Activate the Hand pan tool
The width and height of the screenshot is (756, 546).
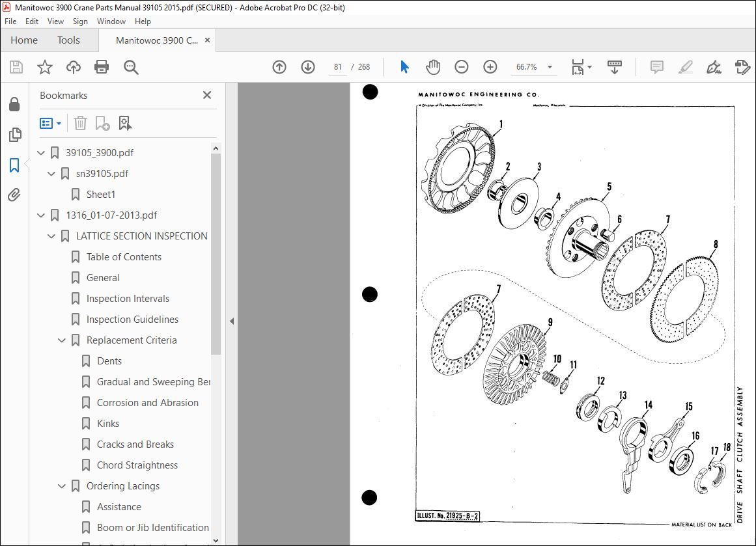pos(433,67)
